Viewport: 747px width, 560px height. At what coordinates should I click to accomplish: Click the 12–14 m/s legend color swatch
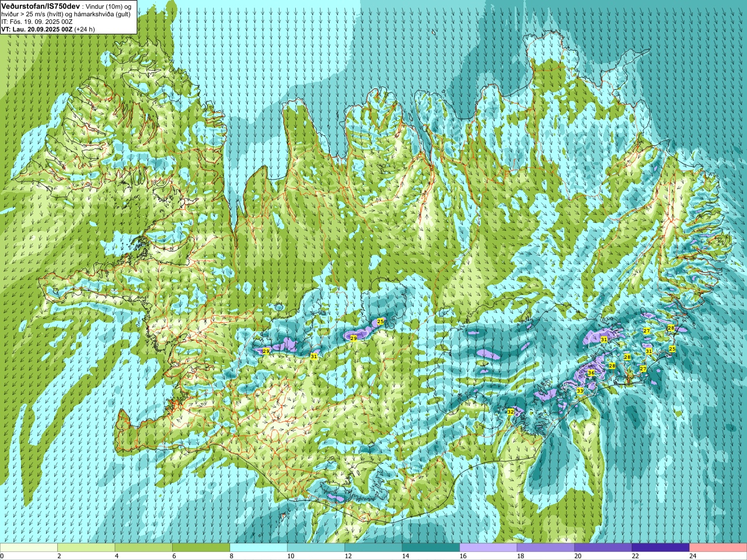373,547
